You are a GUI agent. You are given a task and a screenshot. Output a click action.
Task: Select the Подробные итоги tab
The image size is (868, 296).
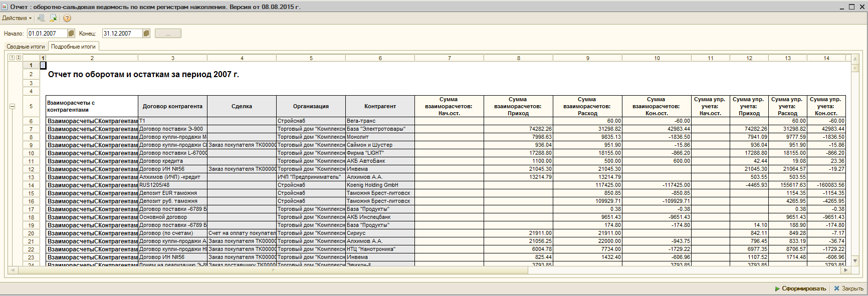[73, 47]
